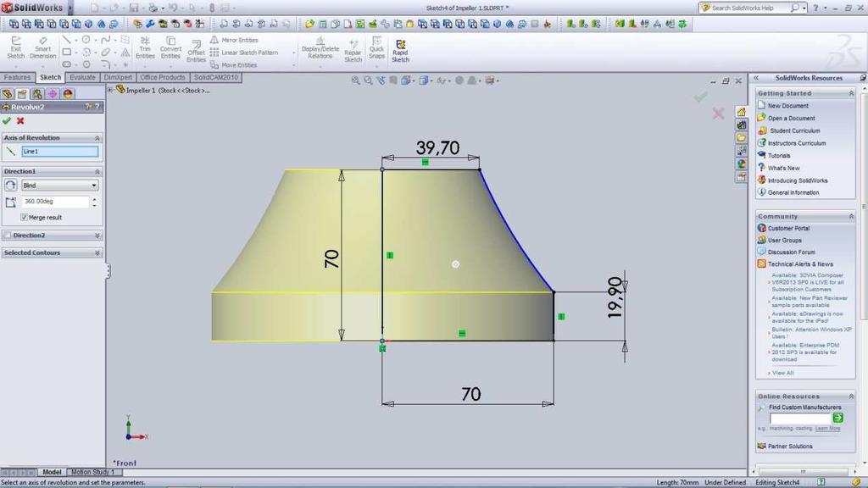The image size is (868, 488).
Task: Click the New Document link
Action: (787, 106)
